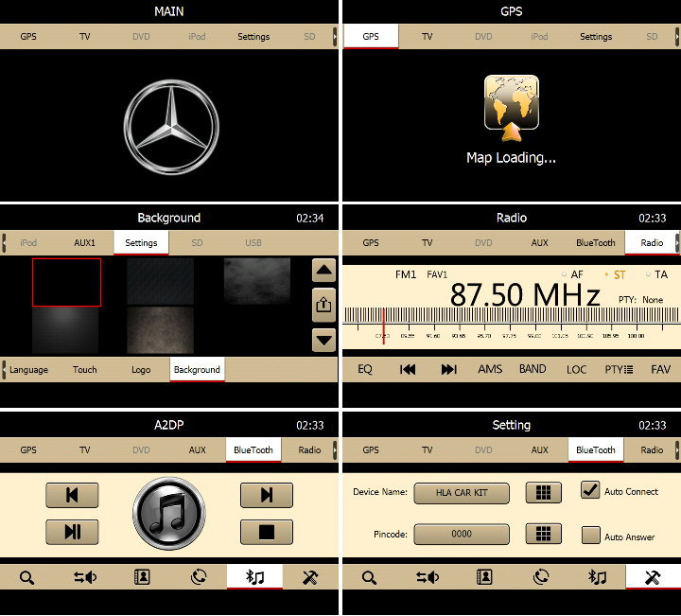The width and height of the screenshot is (681, 616).
Task: Select the gray cloudy texture background thumbnail
Action: [x=257, y=281]
